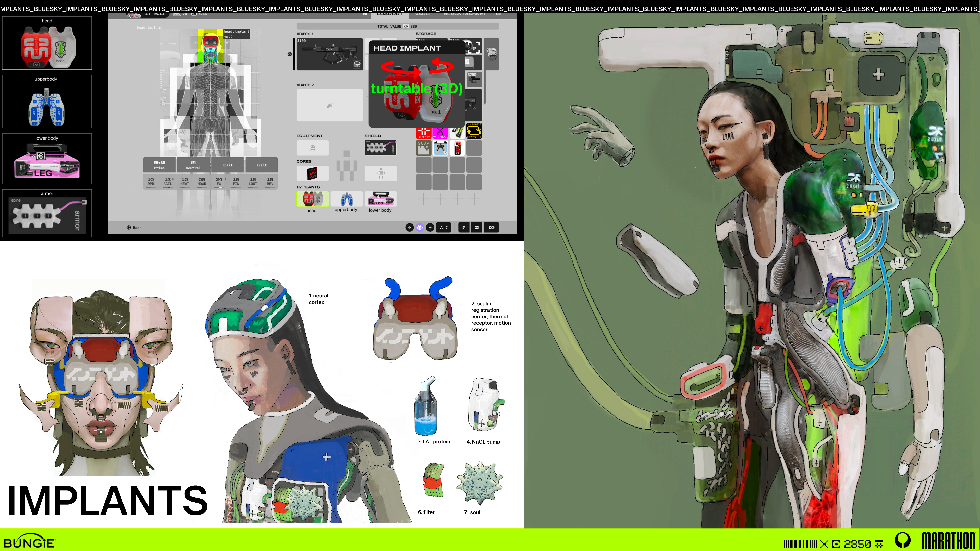Click the Trait button next to Neutral
Image resolution: width=980 pixels, height=551 pixels.
pyautogui.click(x=227, y=165)
